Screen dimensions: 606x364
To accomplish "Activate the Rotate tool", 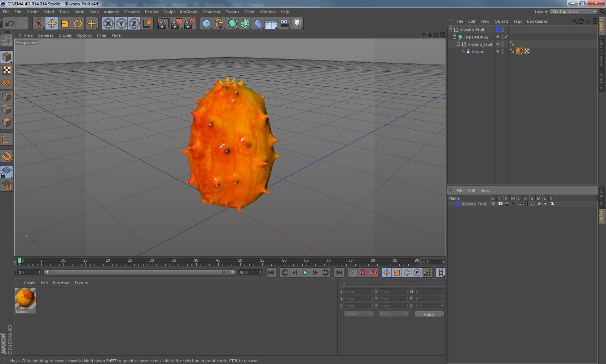I will pyautogui.click(x=78, y=24).
